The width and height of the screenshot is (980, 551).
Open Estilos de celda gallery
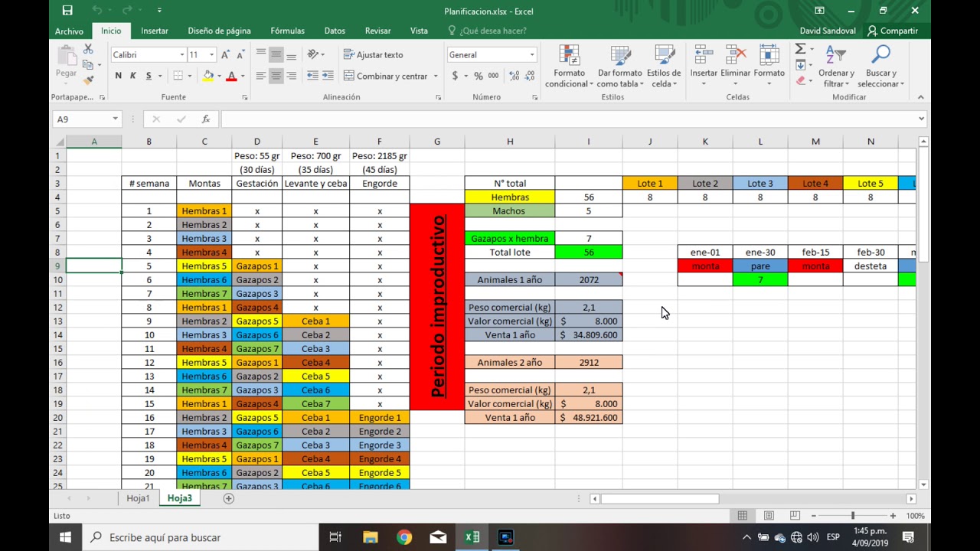(x=664, y=67)
